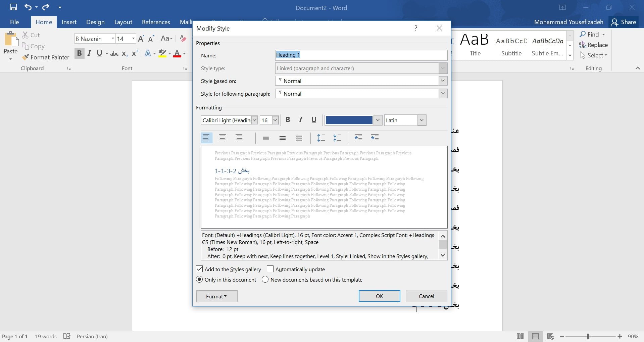This screenshot has height=342, width=644.
Task: Open the Style based on dropdown
Action: tap(443, 81)
